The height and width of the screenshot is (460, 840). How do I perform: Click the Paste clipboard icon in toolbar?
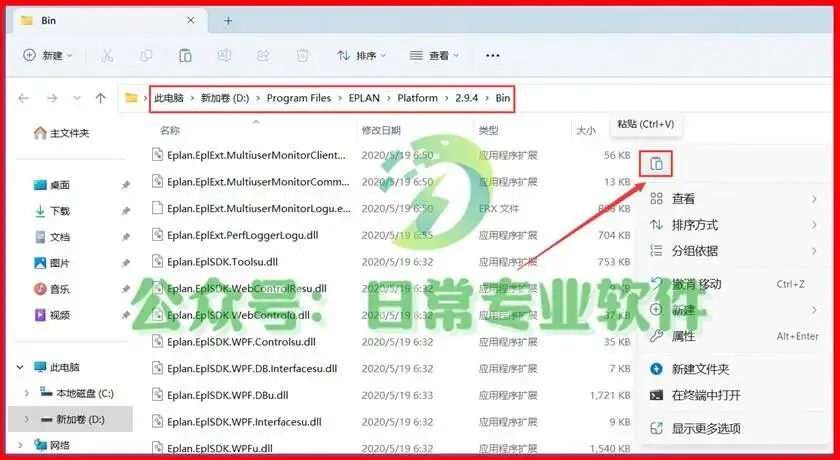pyautogui.click(x=185, y=55)
